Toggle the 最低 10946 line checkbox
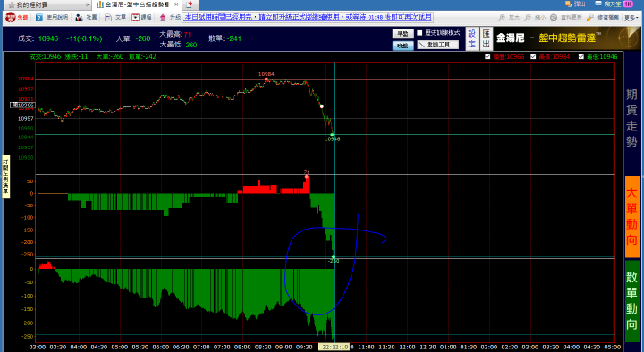644x352 pixels. (580, 56)
